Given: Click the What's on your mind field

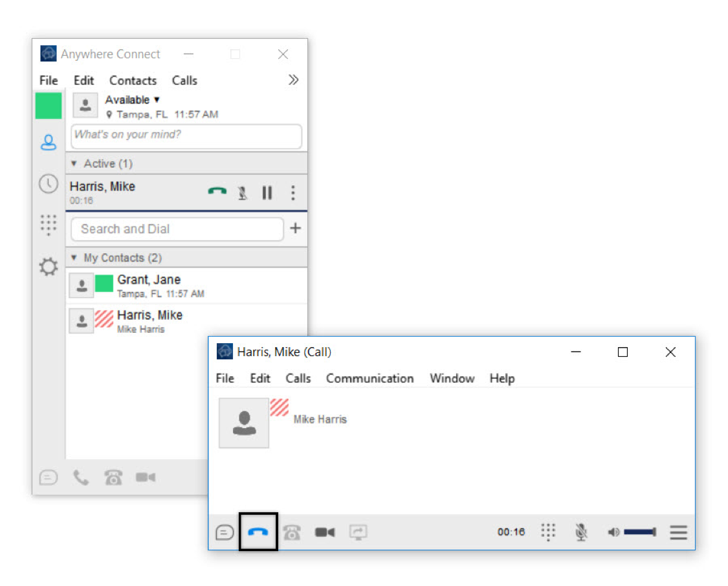Looking at the screenshot, I should click(x=186, y=136).
